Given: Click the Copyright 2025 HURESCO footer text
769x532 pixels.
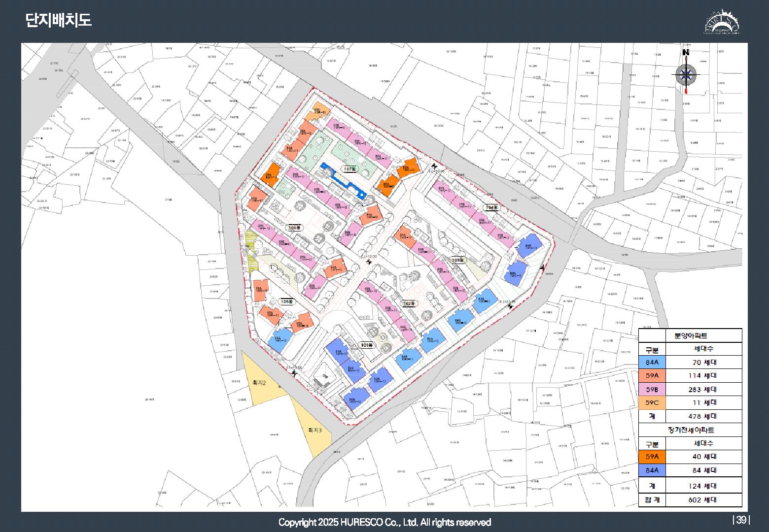Looking at the screenshot, I should pyautogui.click(x=384, y=522).
